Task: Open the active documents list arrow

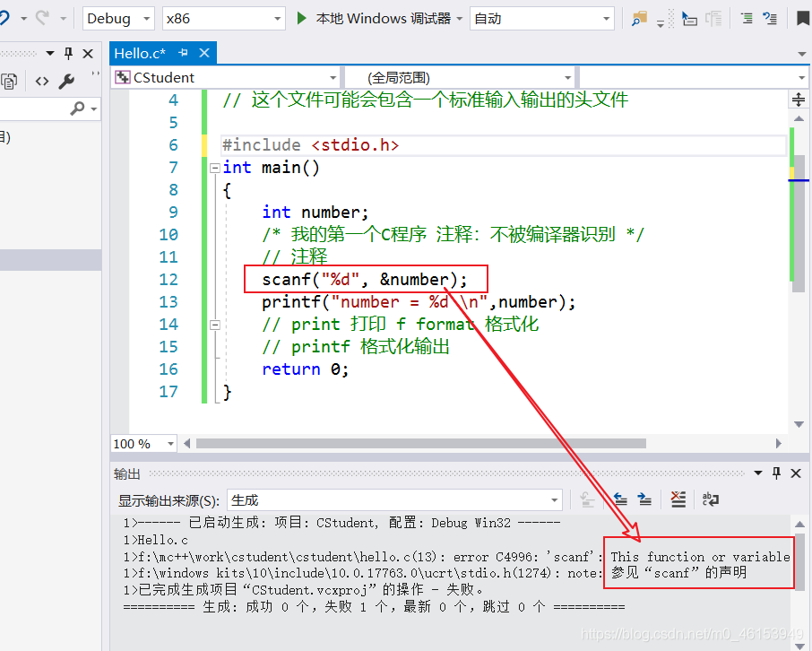Action: [x=801, y=54]
